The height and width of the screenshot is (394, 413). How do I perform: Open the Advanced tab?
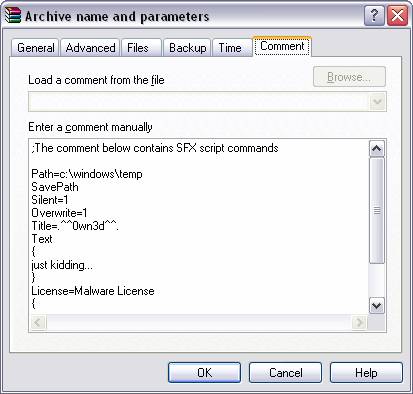coord(90,48)
